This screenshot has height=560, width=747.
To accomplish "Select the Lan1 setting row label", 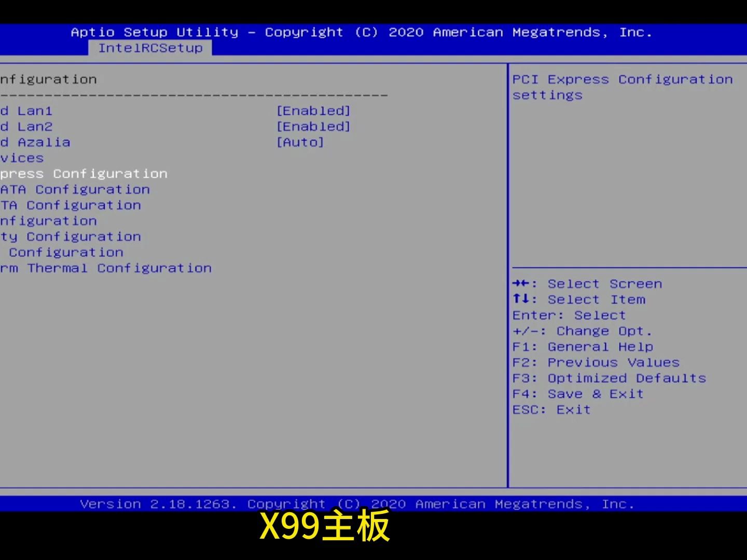I will (26, 111).
